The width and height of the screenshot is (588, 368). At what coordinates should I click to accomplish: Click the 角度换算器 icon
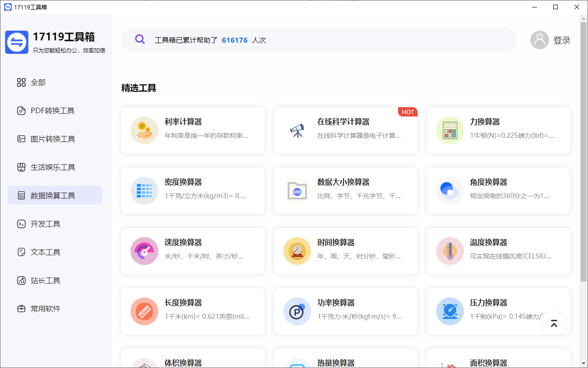(450, 191)
